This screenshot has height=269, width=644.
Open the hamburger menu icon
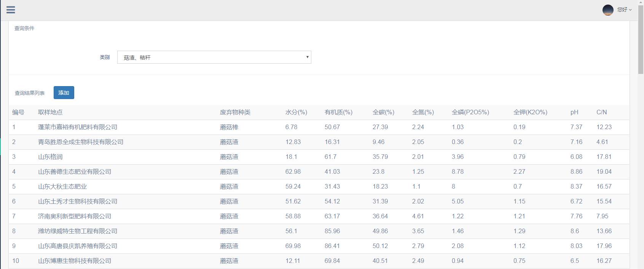(x=11, y=10)
